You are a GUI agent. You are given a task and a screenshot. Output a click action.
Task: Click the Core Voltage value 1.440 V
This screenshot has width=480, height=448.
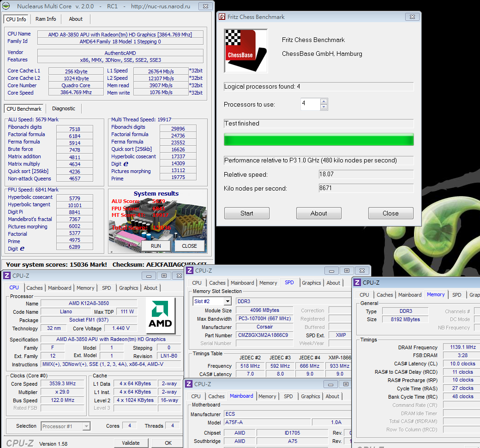pyautogui.click(x=120, y=328)
